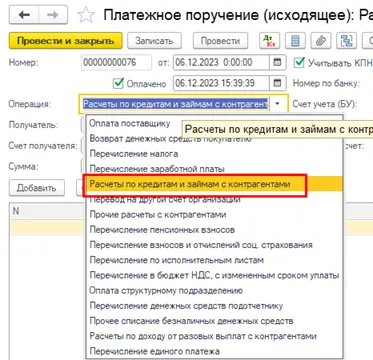Click the Добавить button
The height and width of the screenshot is (360, 373).
37,188
